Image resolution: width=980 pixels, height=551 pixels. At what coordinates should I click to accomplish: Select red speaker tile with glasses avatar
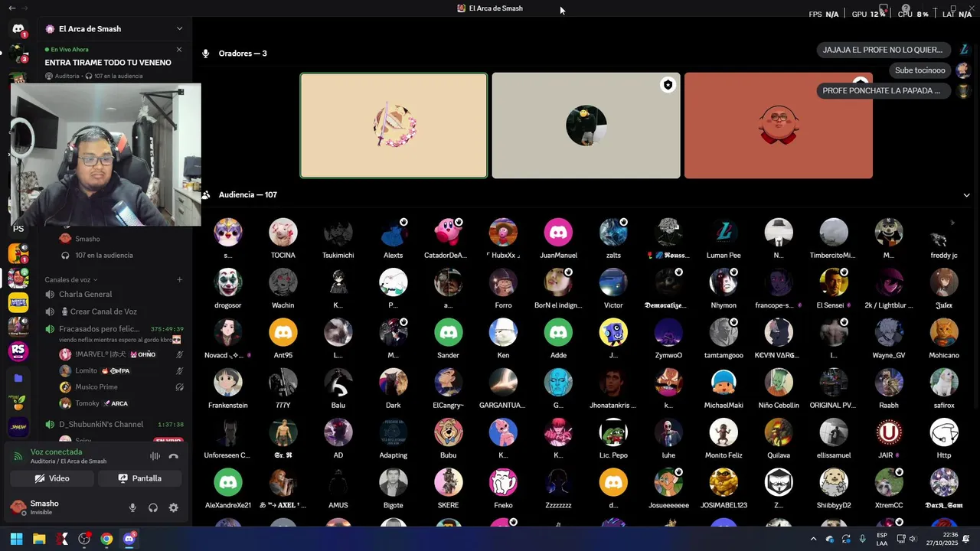(x=778, y=126)
